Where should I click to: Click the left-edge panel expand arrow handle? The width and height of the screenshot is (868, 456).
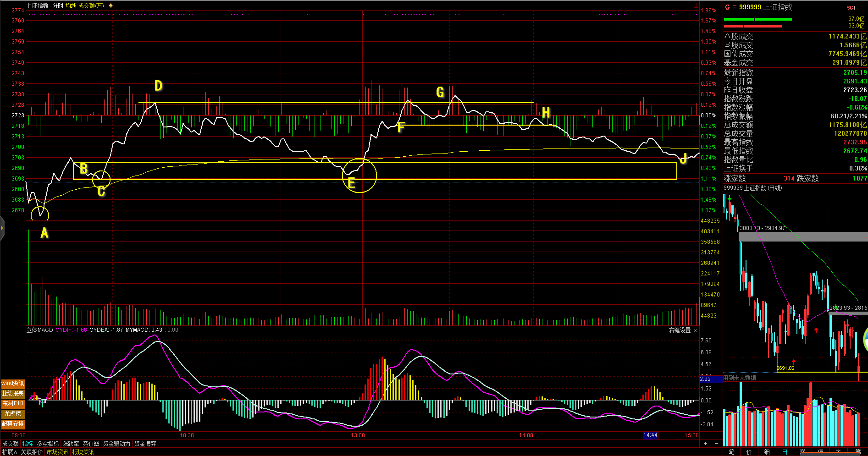pyautogui.click(x=2, y=228)
